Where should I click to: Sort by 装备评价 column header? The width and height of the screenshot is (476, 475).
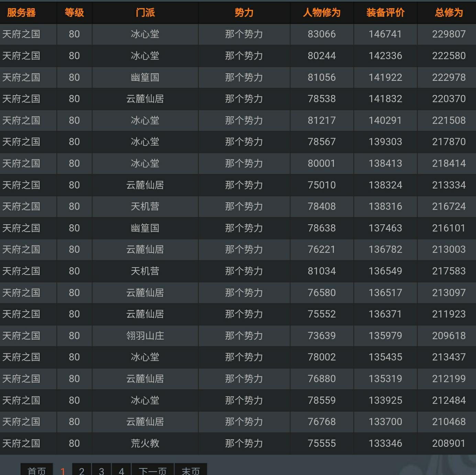tap(385, 13)
